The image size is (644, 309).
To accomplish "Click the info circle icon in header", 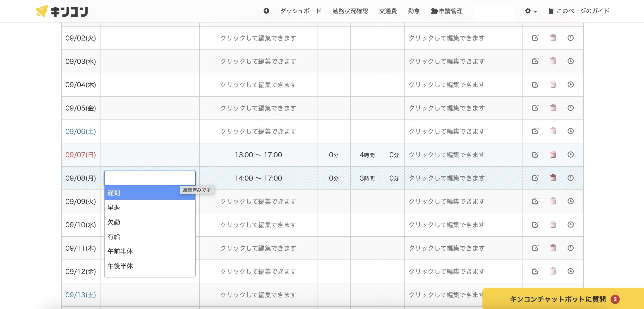I will (x=266, y=11).
